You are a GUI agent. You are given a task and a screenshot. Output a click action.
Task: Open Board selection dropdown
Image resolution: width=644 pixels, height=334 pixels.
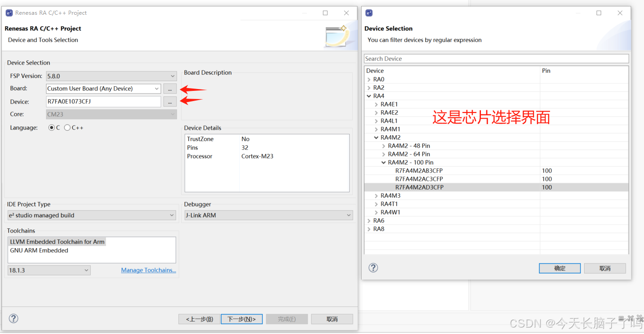(157, 89)
